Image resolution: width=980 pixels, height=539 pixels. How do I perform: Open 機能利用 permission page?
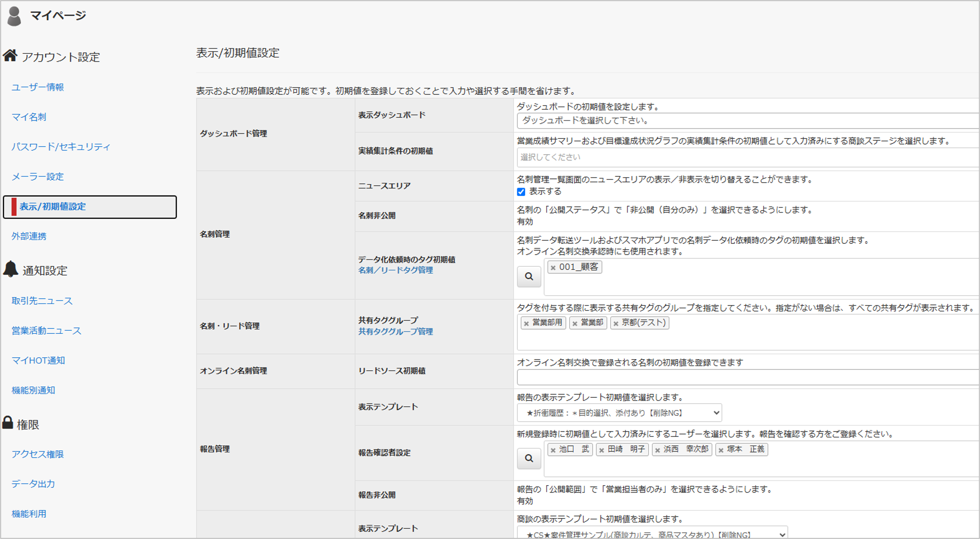29,514
